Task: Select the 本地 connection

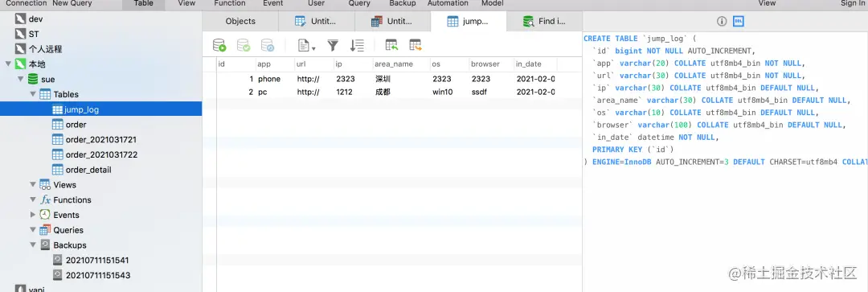Action: [x=37, y=64]
